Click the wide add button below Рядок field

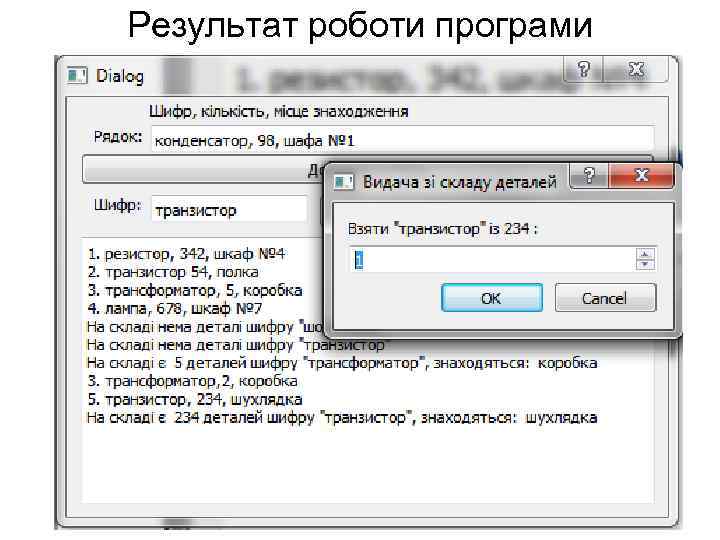click(x=203, y=169)
